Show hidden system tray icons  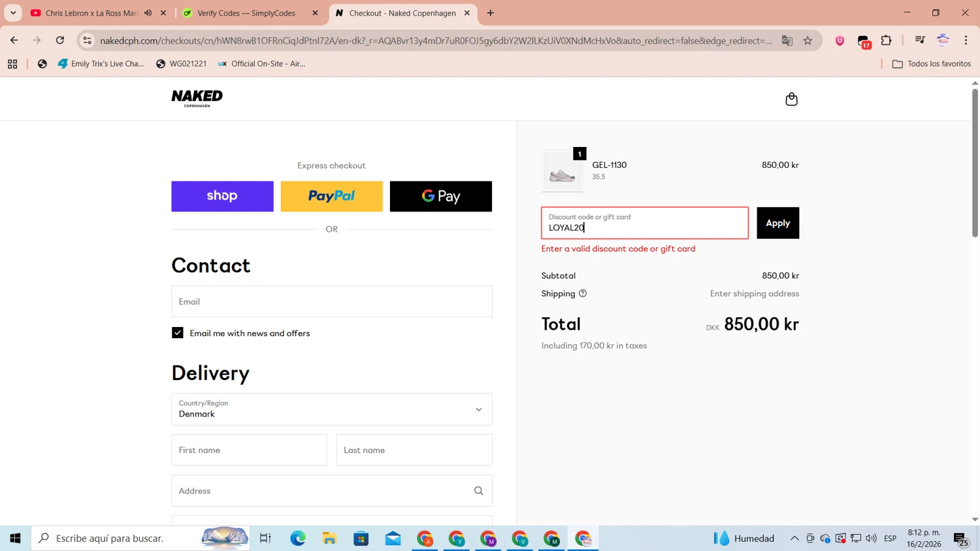[794, 539]
